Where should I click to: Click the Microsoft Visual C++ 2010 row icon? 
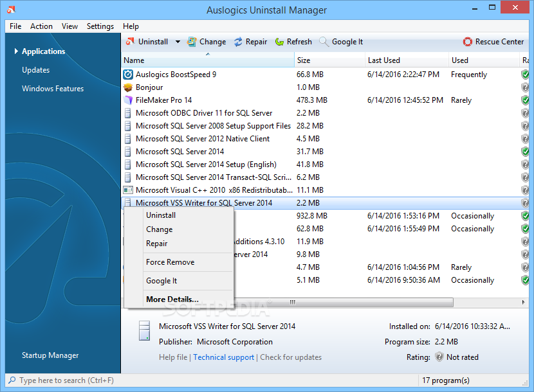coord(128,190)
